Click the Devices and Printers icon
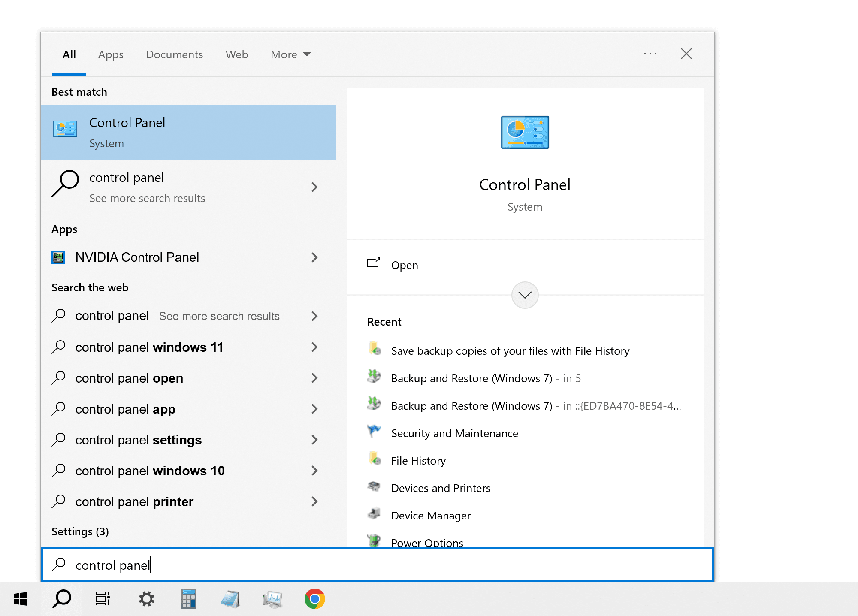Image resolution: width=858 pixels, height=616 pixels. (x=375, y=486)
